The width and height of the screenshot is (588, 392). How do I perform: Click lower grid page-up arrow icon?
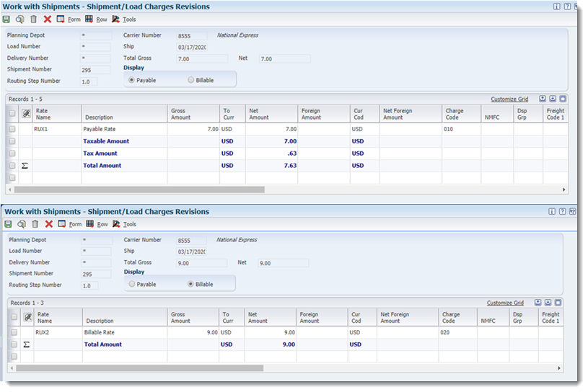tap(538, 303)
